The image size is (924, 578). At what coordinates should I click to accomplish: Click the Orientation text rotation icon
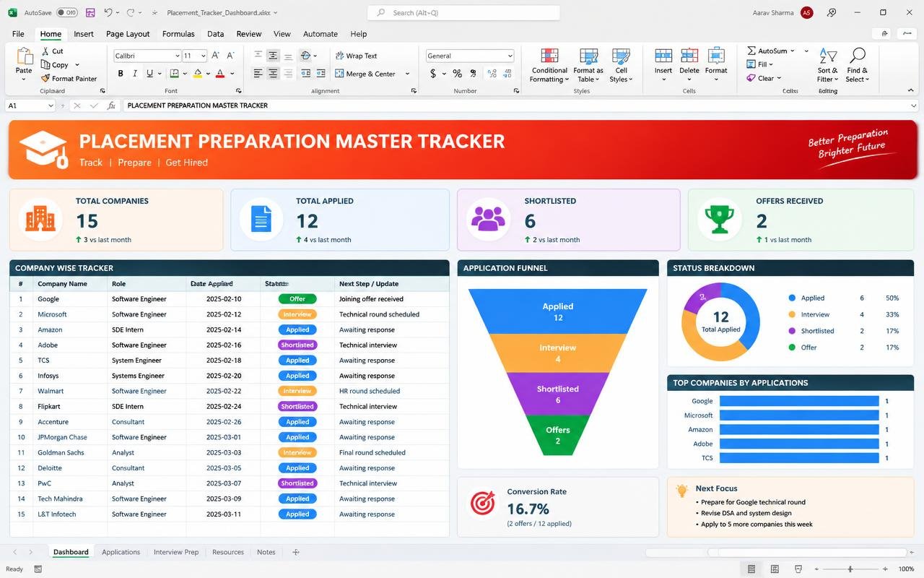click(x=305, y=56)
